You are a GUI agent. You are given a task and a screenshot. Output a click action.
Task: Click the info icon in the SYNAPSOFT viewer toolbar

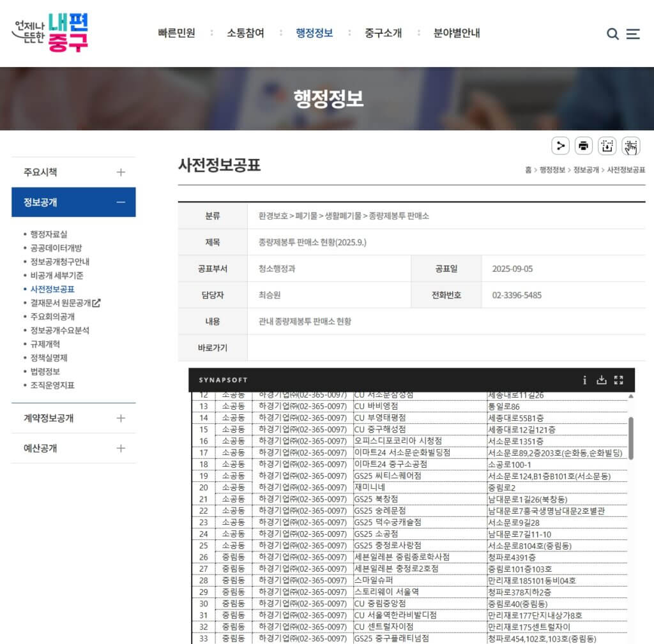point(584,380)
